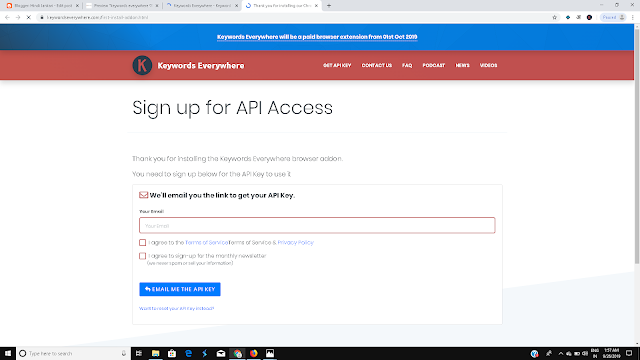Close the Blogger edit post tab

[77, 6]
